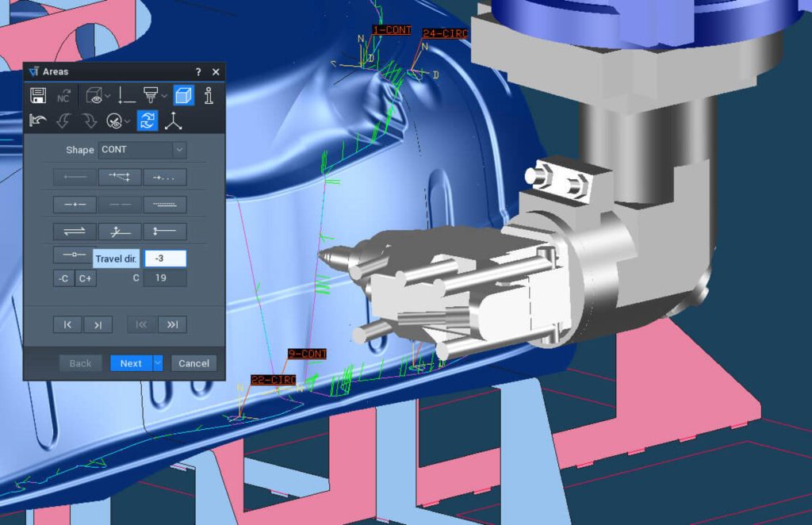Click the Next button
812x525 pixels.
[131, 363]
